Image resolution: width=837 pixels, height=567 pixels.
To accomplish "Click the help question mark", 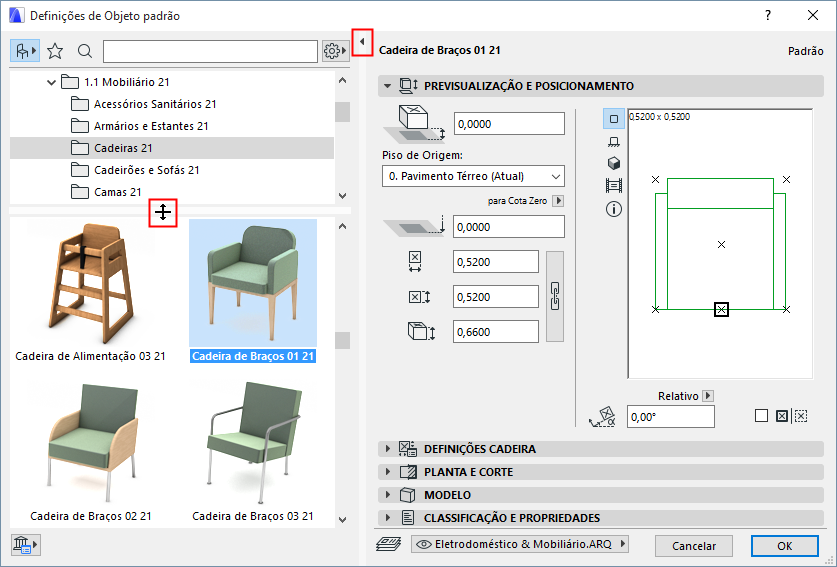I will point(768,15).
